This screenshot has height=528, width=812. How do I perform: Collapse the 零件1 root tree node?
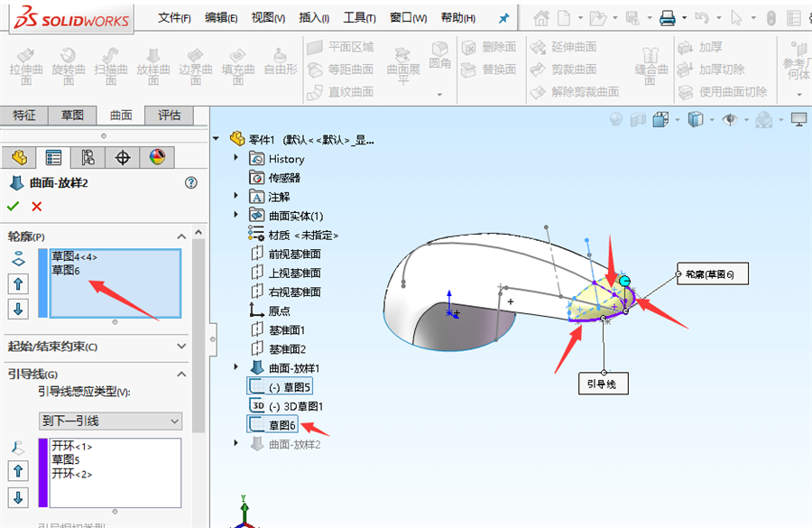217,138
